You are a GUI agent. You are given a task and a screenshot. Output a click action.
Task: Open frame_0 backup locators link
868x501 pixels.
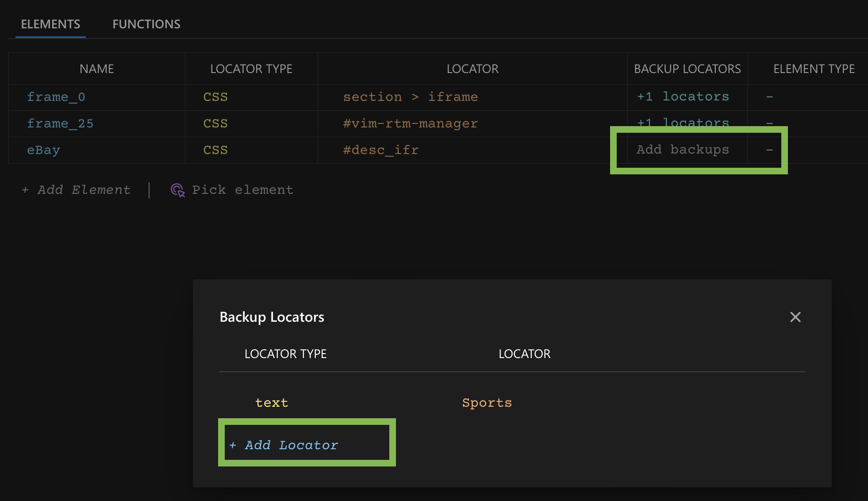pyautogui.click(x=683, y=96)
